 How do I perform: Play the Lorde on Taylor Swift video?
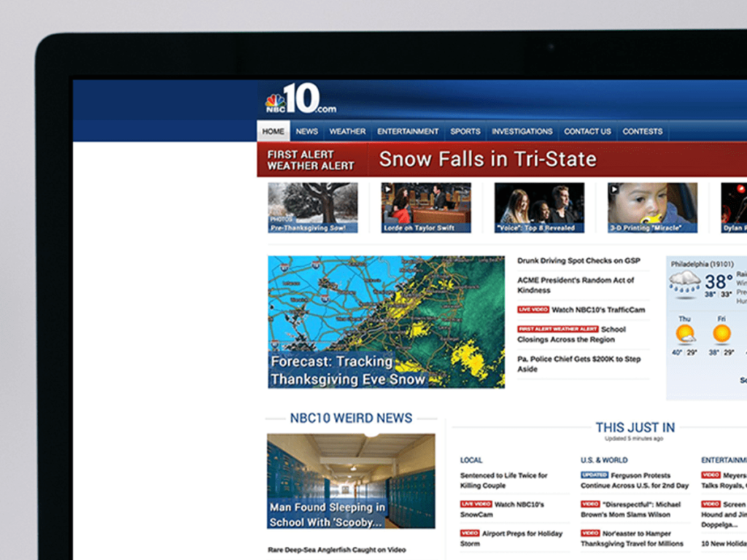click(426, 208)
